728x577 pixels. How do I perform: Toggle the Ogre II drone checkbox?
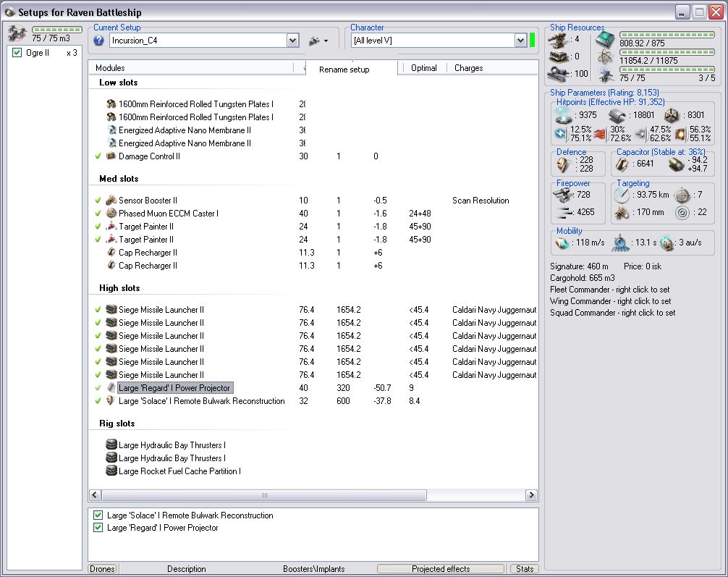(x=17, y=53)
